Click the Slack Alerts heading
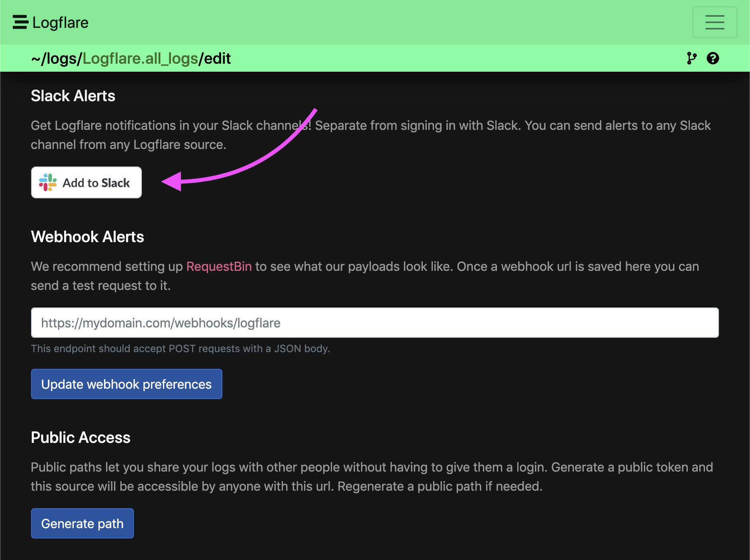750x560 pixels. coord(73,96)
